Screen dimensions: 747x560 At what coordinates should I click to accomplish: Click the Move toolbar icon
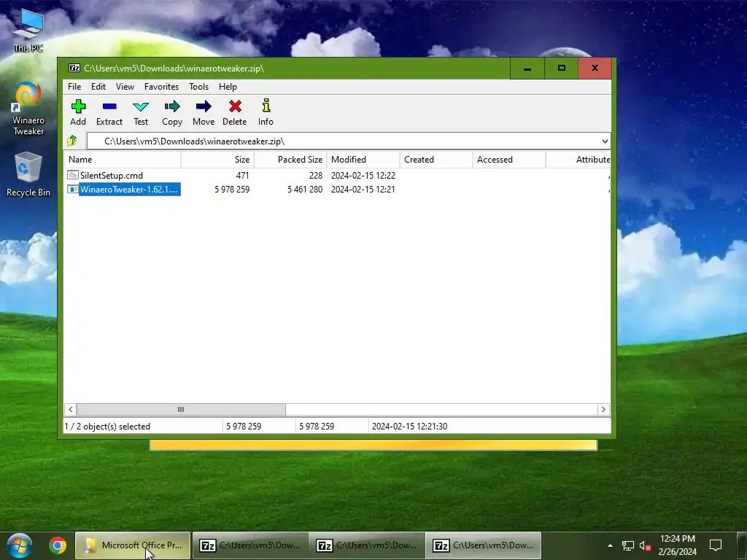click(204, 112)
